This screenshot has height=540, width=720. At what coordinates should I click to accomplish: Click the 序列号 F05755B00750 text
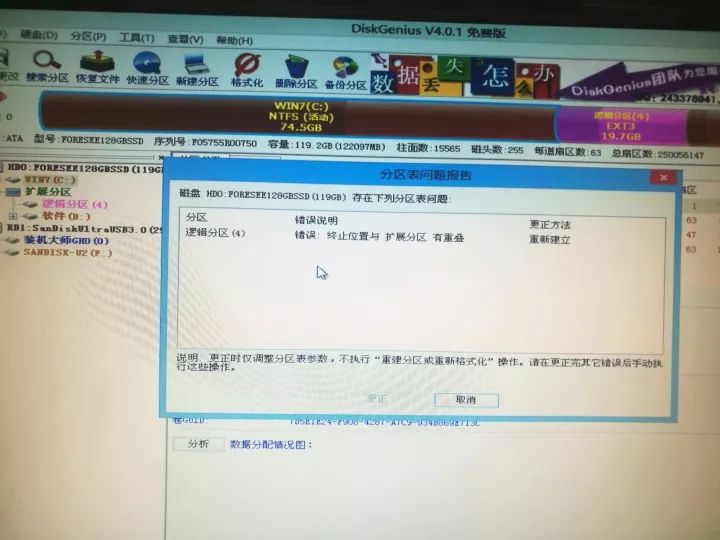(205, 143)
